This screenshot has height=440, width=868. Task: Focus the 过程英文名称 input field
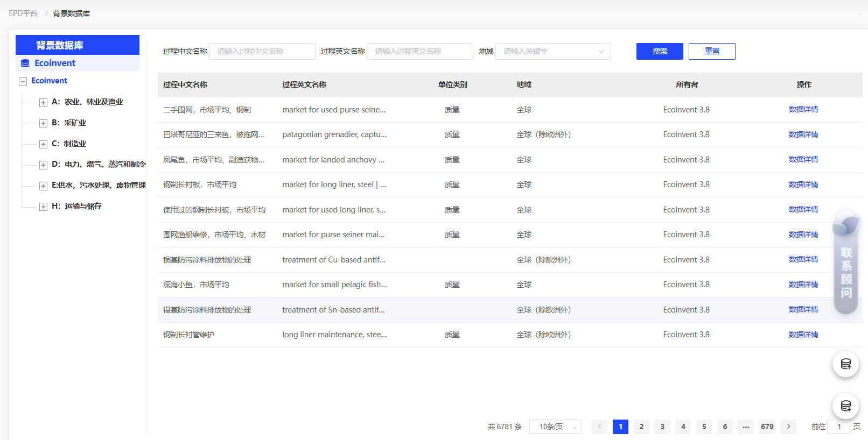coord(420,51)
